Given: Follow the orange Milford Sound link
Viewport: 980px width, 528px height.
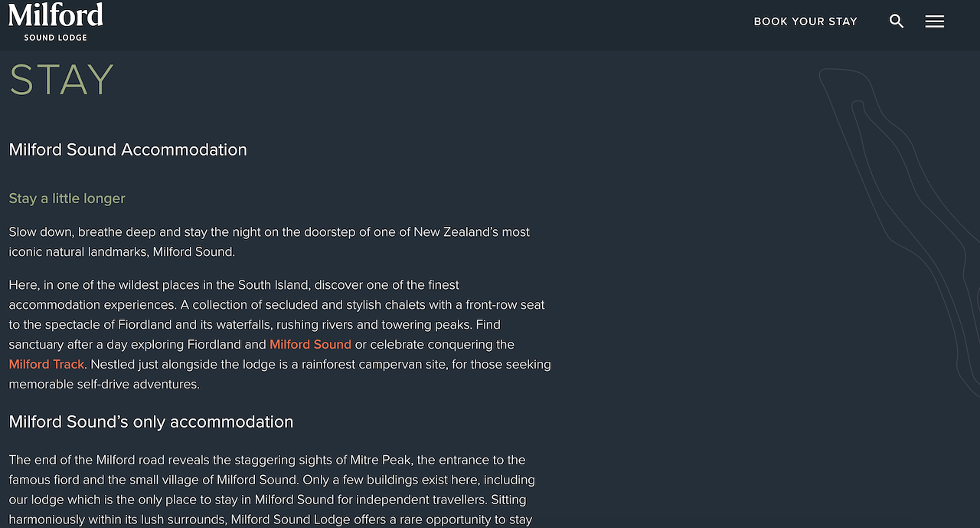Looking at the screenshot, I should point(310,344).
